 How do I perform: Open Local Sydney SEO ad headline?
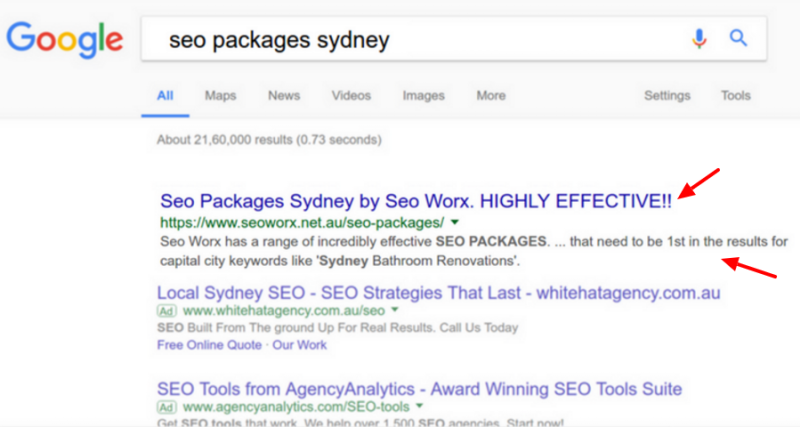pyautogui.click(x=438, y=293)
